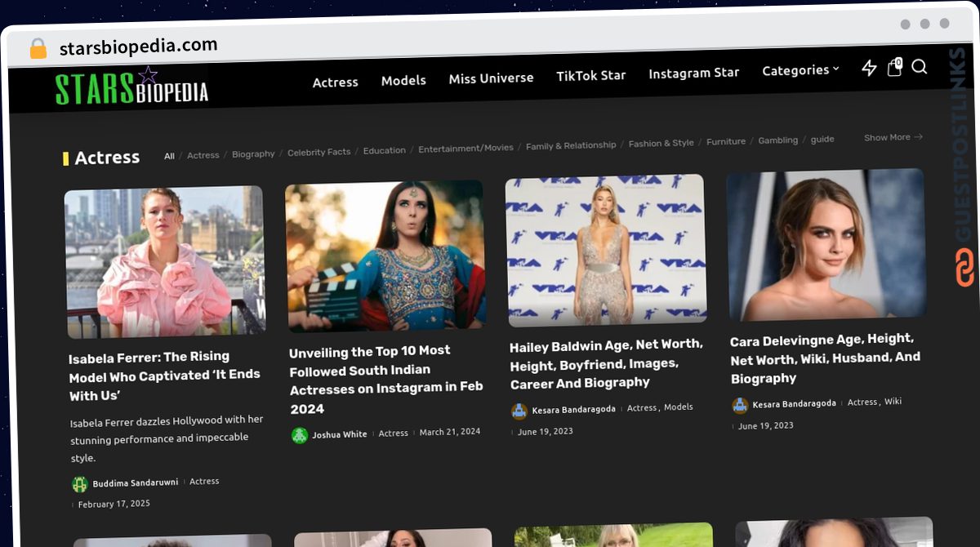The width and height of the screenshot is (980, 547).
Task: Select the Family & Relationship filter tab
Action: 571,145
